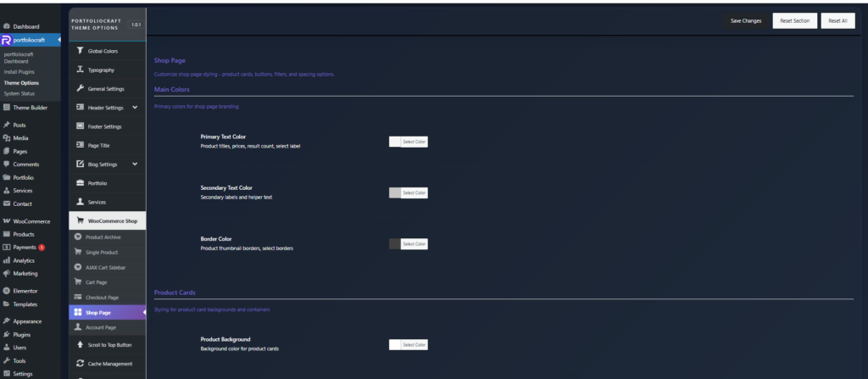Expand the Blog Settings submenu chevron
This screenshot has height=379, width=868.
(x=135, y=164)
